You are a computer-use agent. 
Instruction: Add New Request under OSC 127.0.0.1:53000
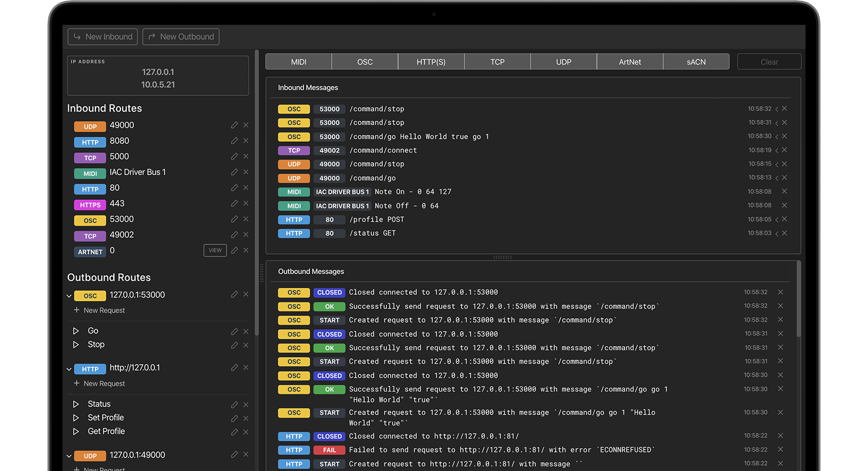pyautogui.click(x=99, y=311)
